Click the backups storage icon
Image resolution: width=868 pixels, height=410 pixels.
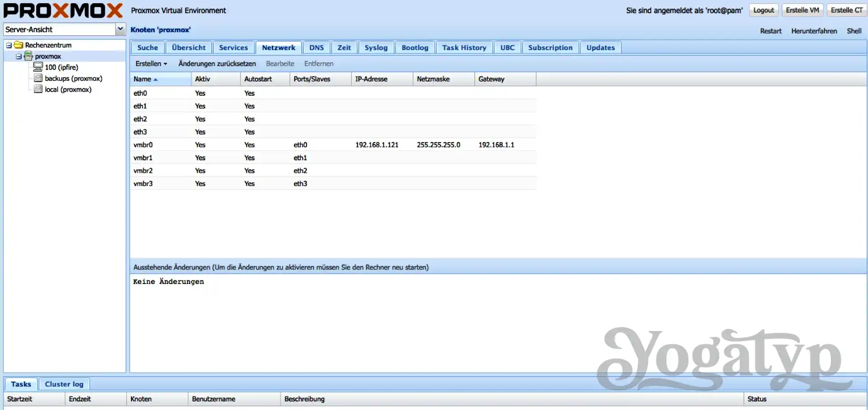pyautogui.click(x=38, y=78)
